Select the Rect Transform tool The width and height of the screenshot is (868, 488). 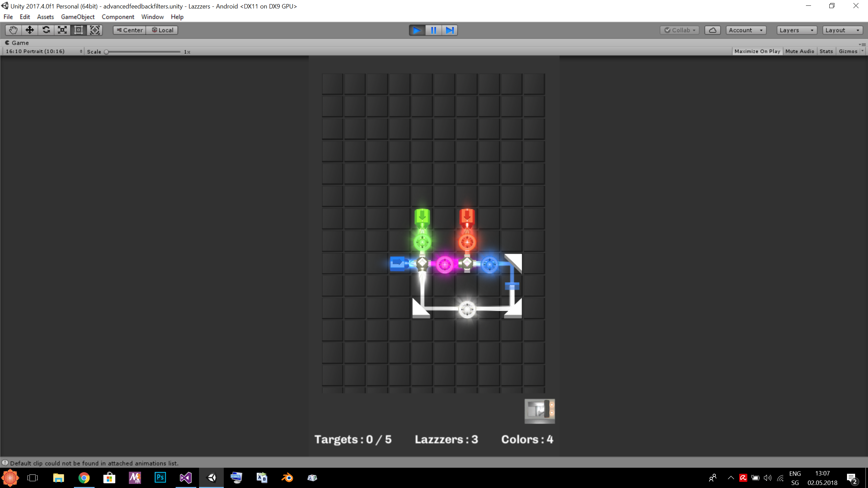(78, 30)
